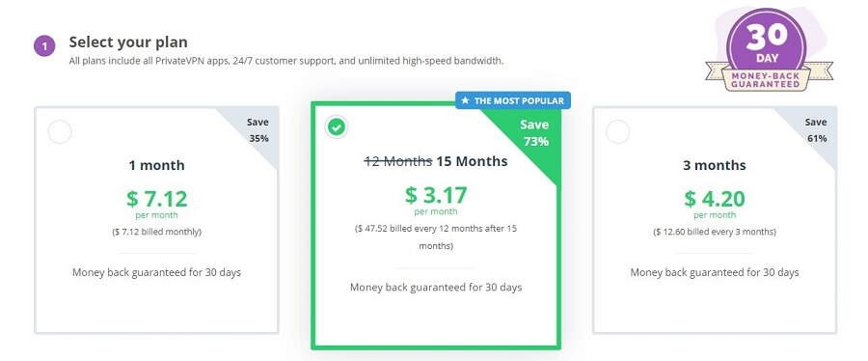Select the 1 month plan radio button

click(x=60, y=132)
